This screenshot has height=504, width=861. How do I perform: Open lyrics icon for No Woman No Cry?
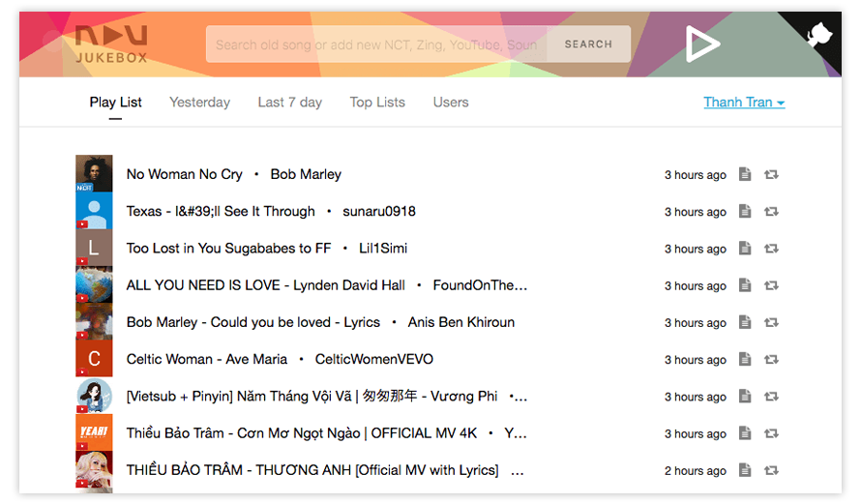click(745, 174)
